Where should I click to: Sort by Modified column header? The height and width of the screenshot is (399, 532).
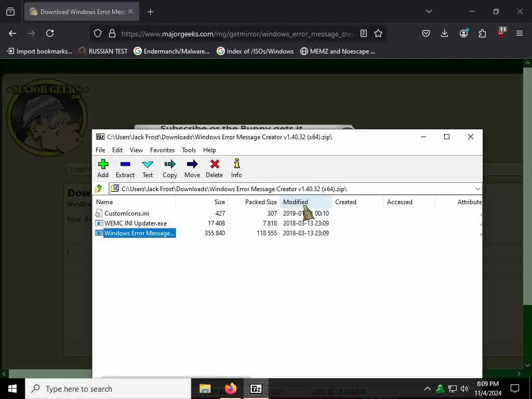305,202
